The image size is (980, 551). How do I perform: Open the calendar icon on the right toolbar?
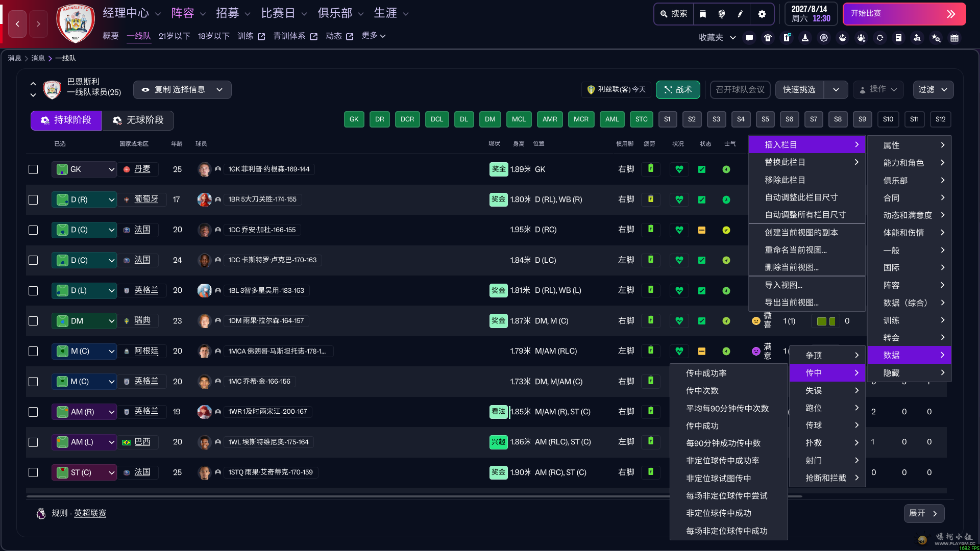953,38
